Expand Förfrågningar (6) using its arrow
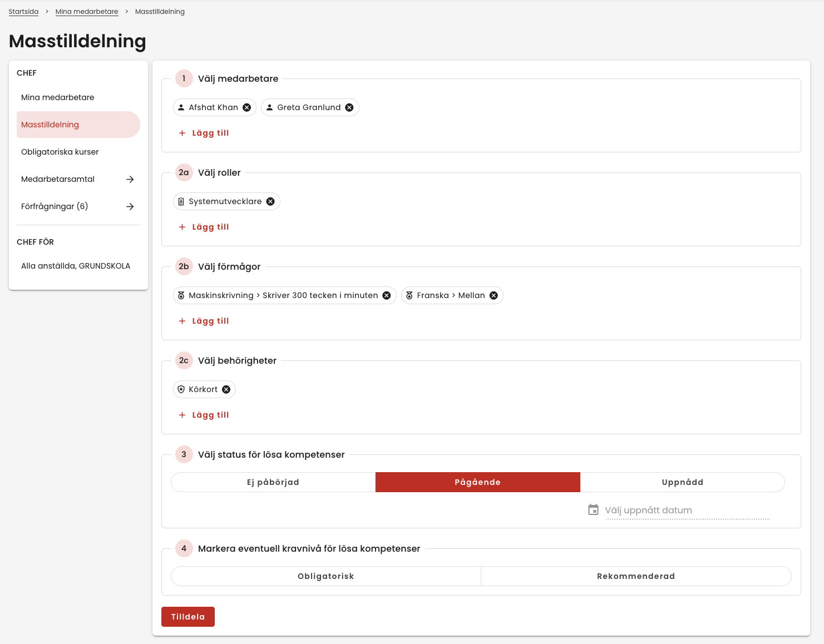 point(130,206)
